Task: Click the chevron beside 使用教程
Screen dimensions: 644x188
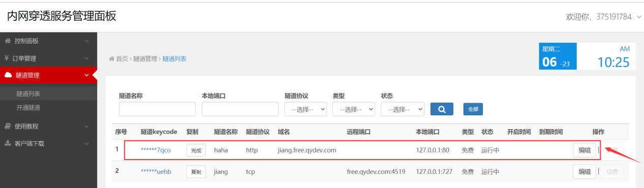Action: point(86,127)
